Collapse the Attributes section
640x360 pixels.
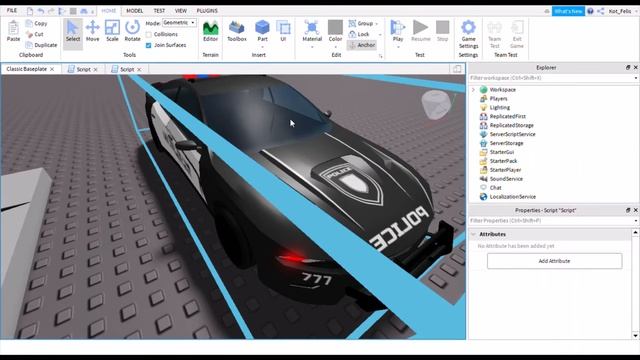tap(473, 234)
